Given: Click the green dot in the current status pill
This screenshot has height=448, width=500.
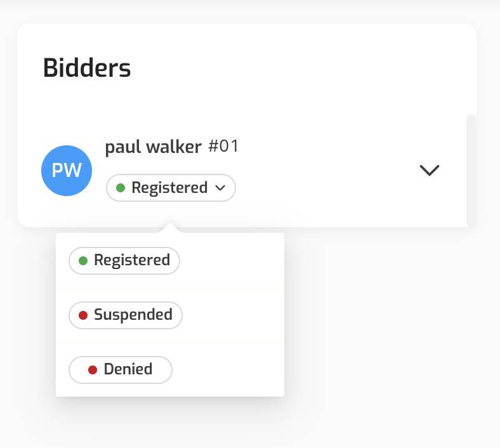Looking at the screenshot, I should (121, 188).
